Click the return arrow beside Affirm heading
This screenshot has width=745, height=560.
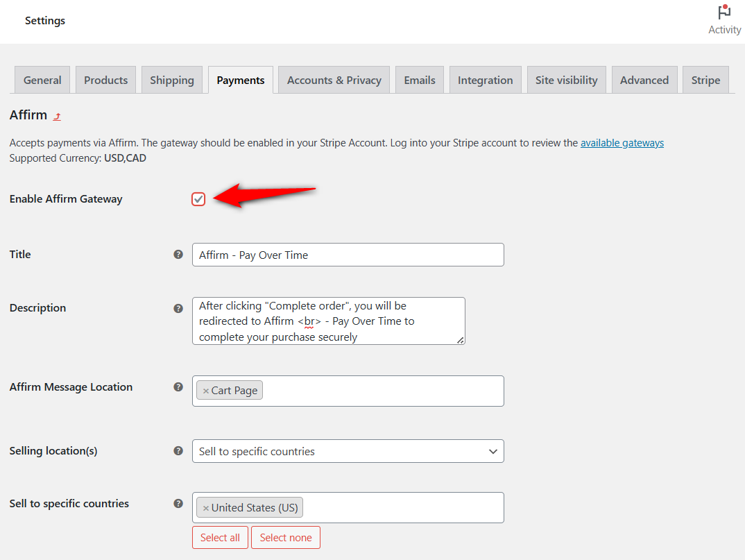[x=57, y=117]
